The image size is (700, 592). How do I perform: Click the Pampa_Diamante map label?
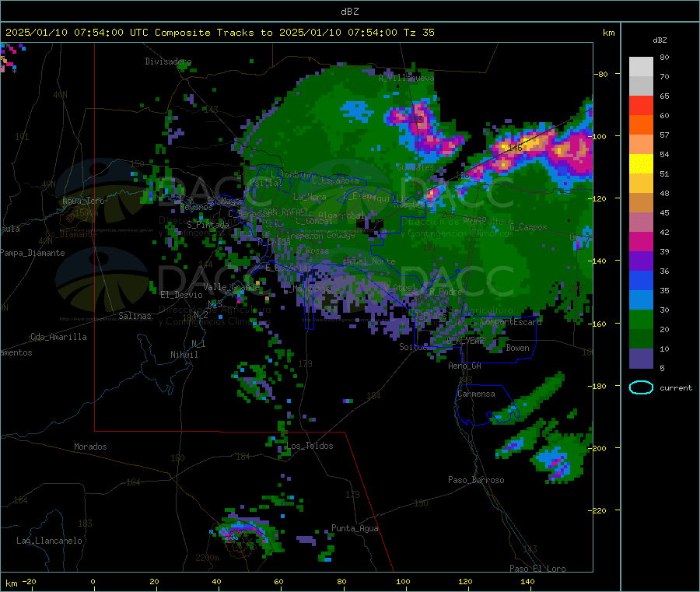click(33, 253)
